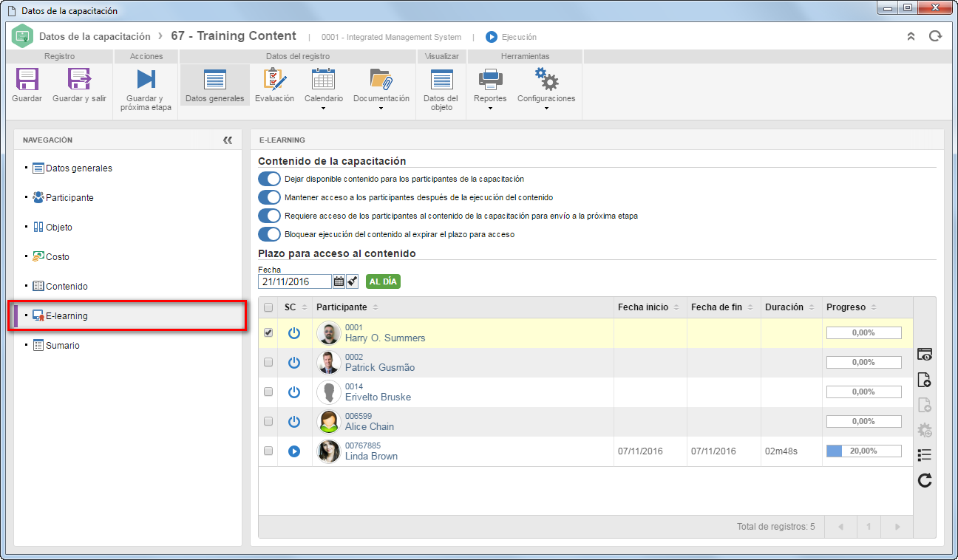958x560 pixels.
Task: Click the AL DÍA green button
Action: (383, 282)
